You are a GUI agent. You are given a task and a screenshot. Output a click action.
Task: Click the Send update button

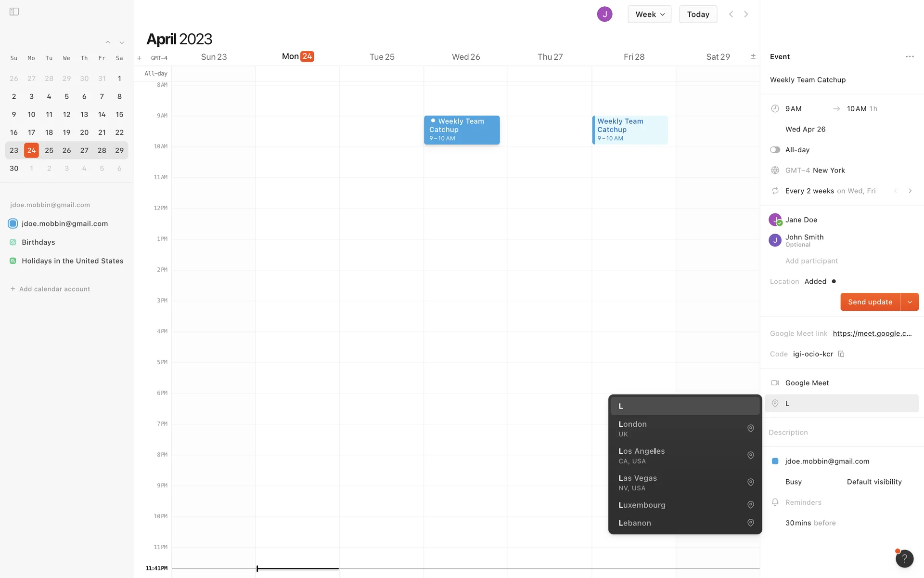(x=870, y=302)
